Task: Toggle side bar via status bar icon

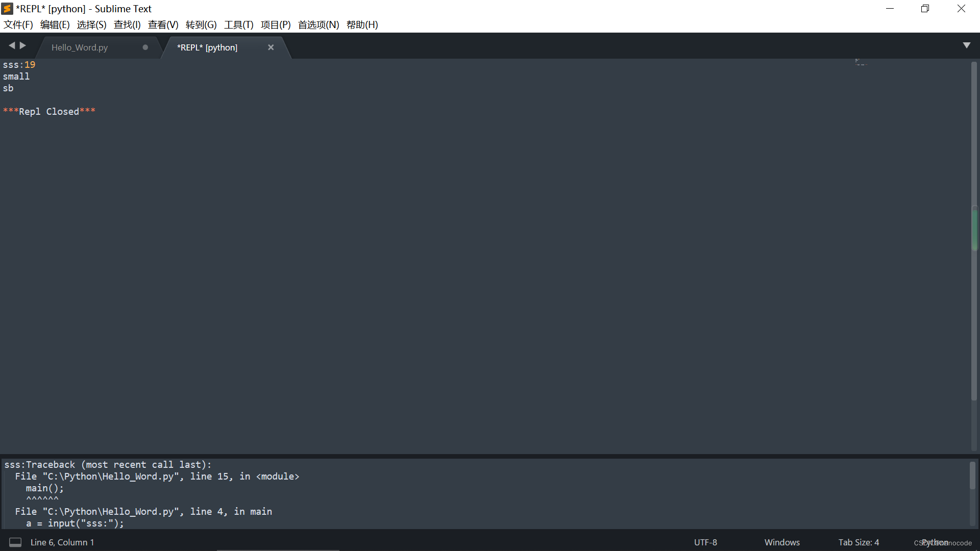Action: tap(15, 542)
